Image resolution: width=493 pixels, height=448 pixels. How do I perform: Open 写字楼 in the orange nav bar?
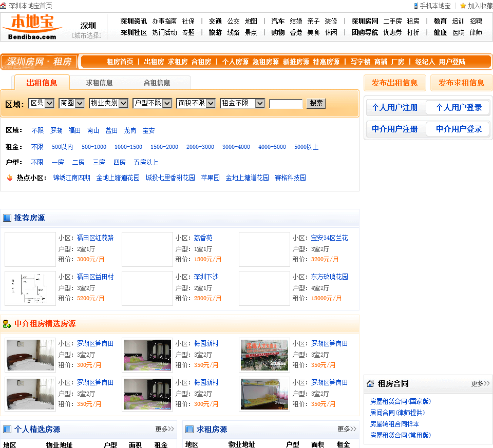[361, 62]
